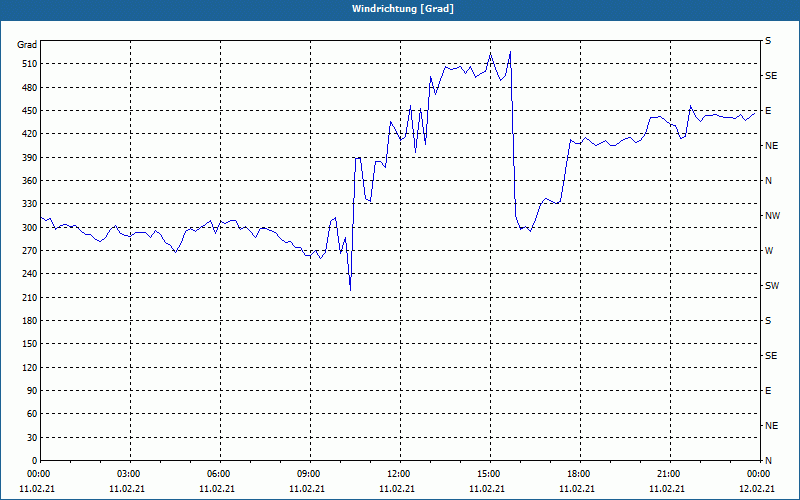This screenshot has width=800, height=500.
Task: Select the 240 y-axis value
Action: pos(30,274)
